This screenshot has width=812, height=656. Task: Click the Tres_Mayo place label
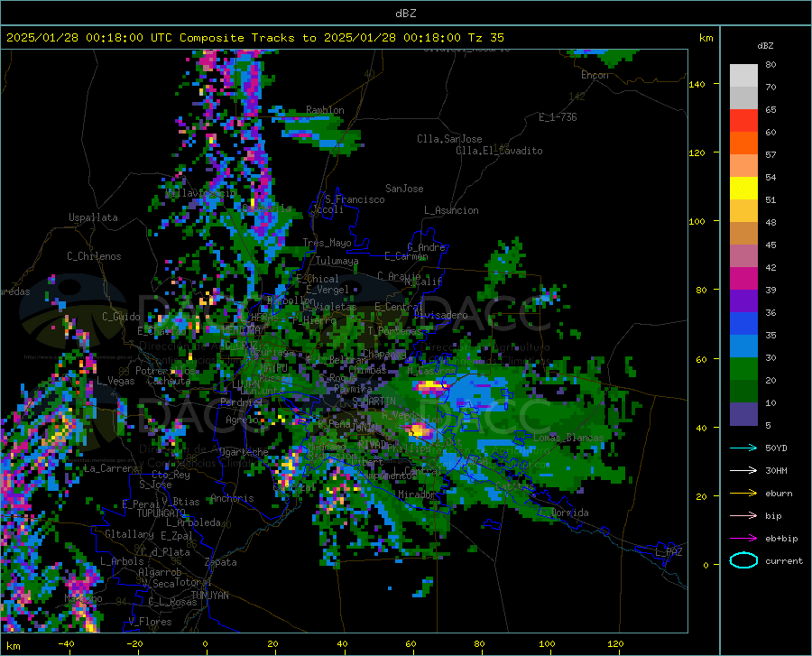[x=327, y=243]
